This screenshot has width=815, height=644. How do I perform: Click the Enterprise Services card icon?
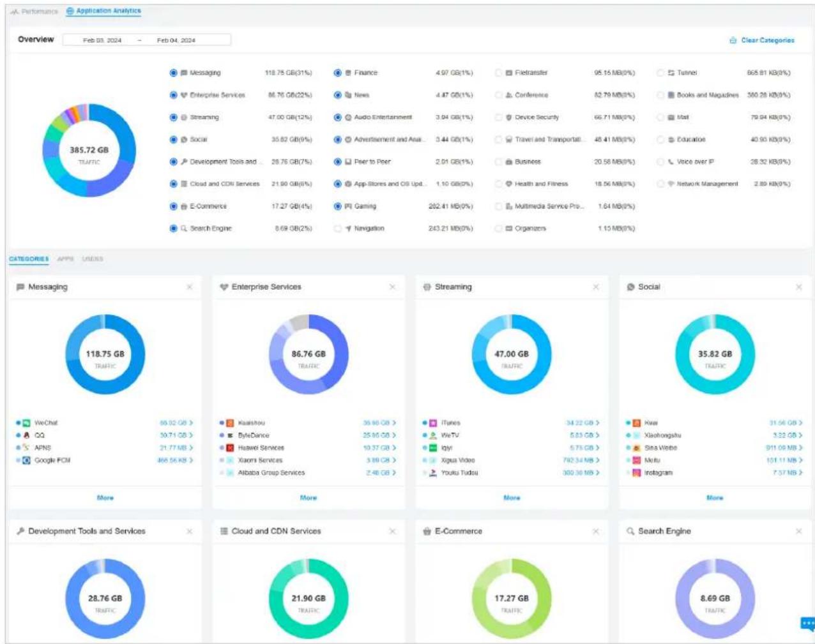(224, 287)
